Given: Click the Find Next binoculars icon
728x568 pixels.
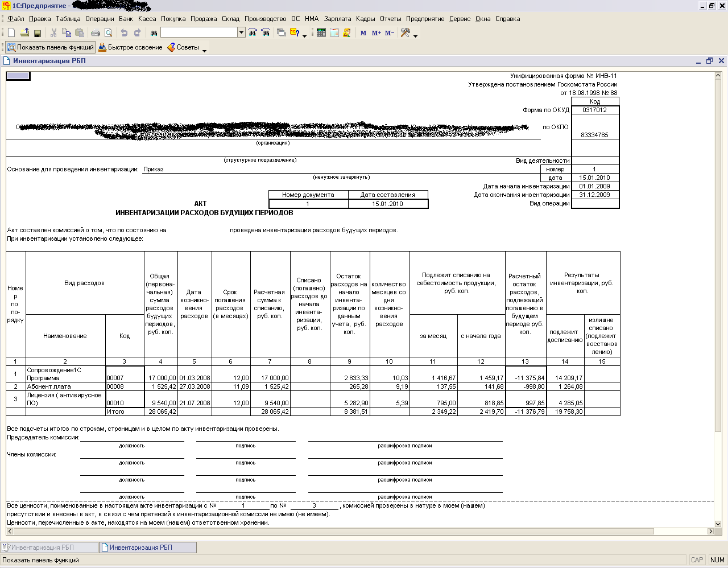Looking at the screenshot, I should [x=253, y=33].
